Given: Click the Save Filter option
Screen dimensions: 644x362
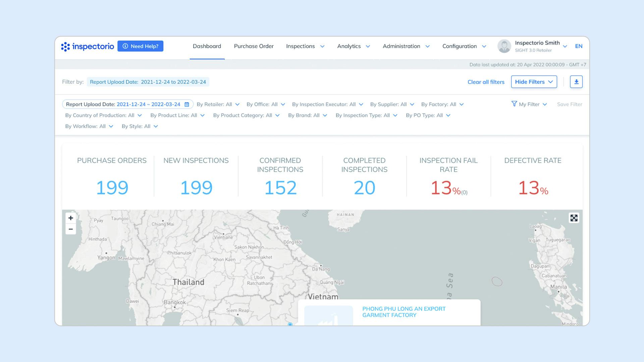Looking at the screenshot, I should tap(569, 104).
